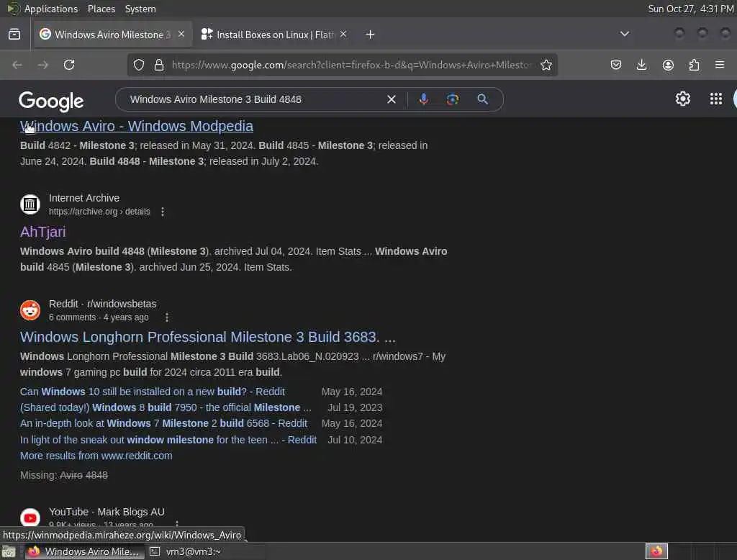Clear the Google search box text
The width and height of the screenshot is (737, 560).
coord(391,99)
